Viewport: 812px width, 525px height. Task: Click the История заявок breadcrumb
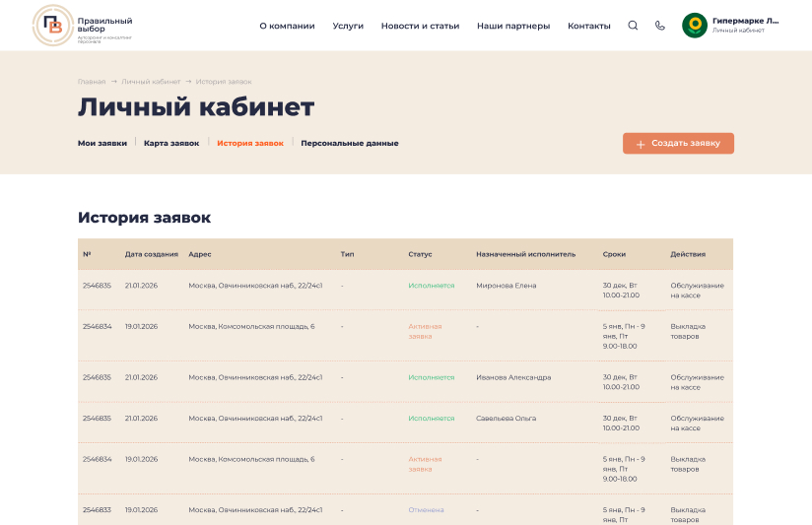point(224,82)
